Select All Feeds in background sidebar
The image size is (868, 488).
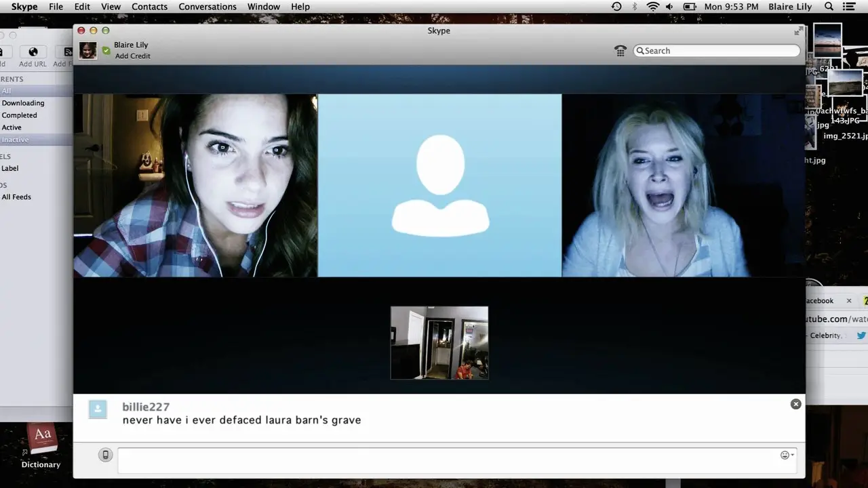(16, 197)
